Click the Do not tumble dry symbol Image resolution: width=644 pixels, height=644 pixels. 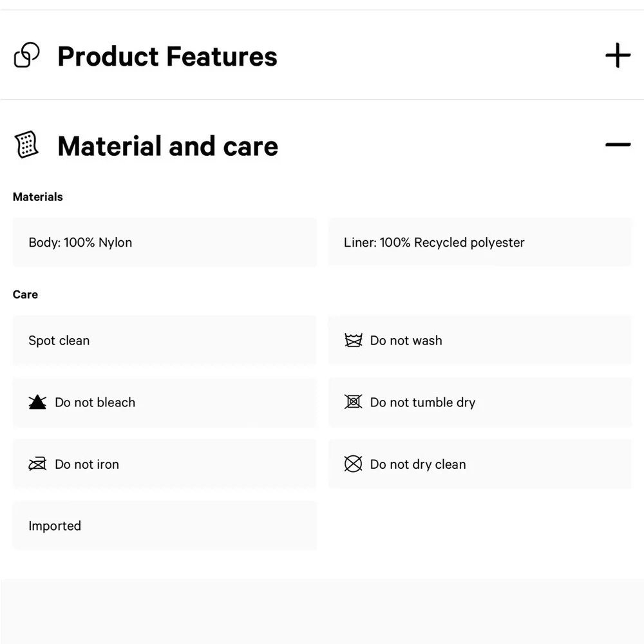point(353,402)
